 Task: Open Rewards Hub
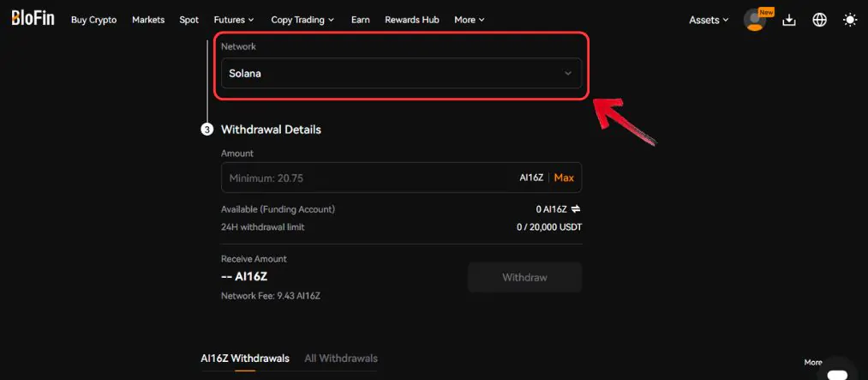pos(412,20)
